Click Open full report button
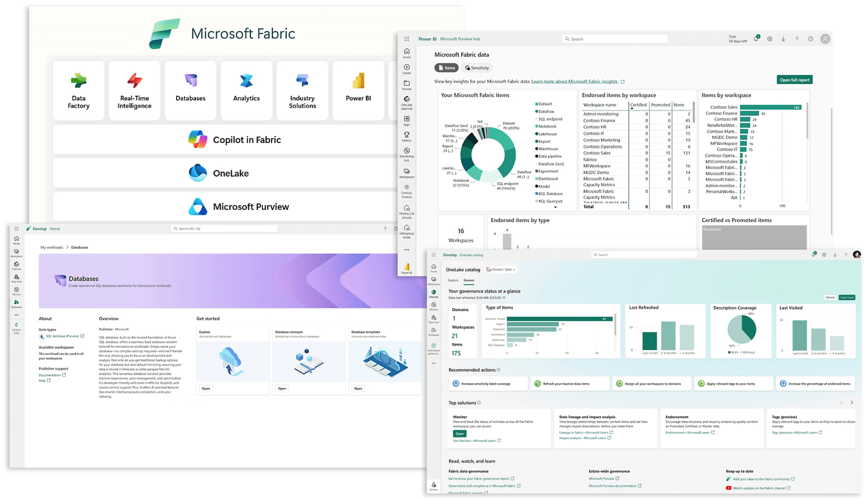 click(x=794, y=80)
